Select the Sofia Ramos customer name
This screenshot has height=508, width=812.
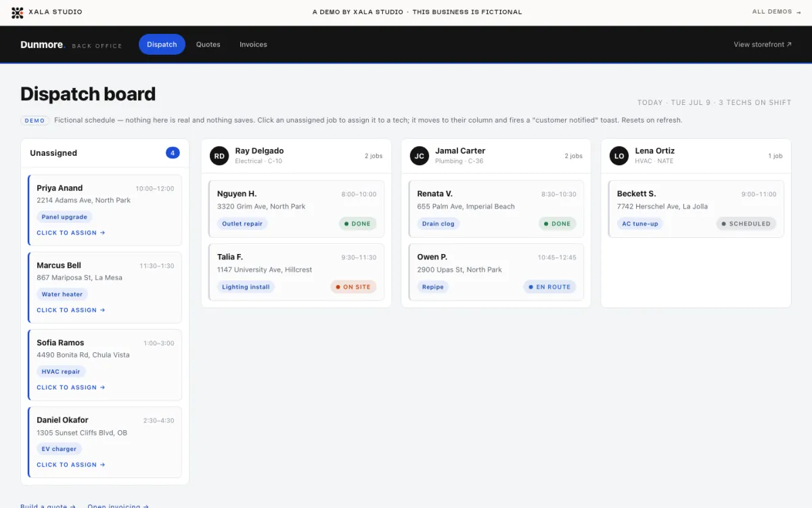point(60,343)
